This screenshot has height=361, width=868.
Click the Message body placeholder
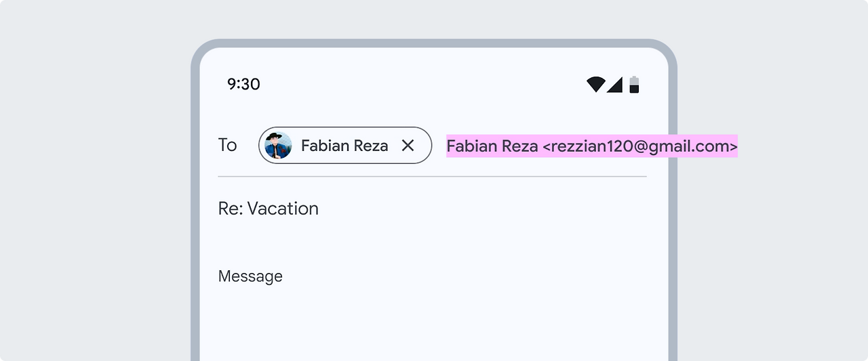tap(250, 276)
